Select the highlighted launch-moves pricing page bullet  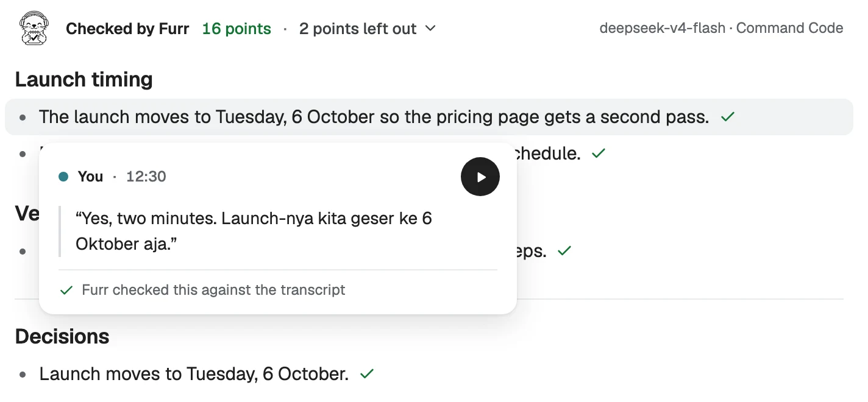point(429,117)
